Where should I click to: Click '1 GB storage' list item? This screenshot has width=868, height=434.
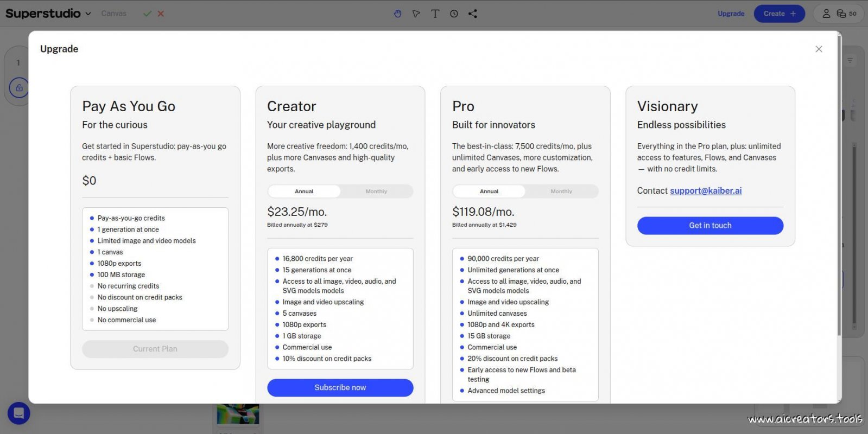click(301, 336)
